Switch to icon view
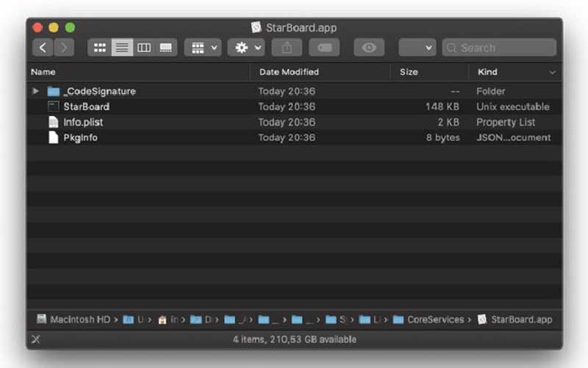The height and width of the screenshot is (368, 588). [x=99, y=48]
